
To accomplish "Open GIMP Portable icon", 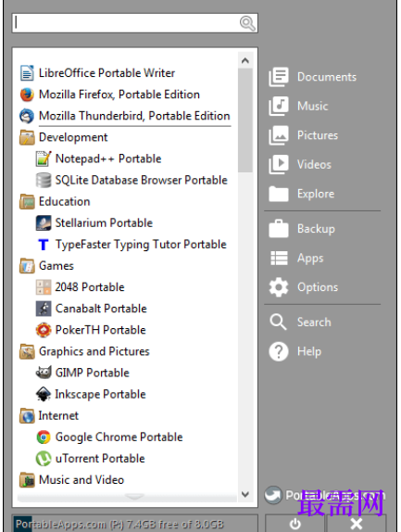I will tap(44, 373).
